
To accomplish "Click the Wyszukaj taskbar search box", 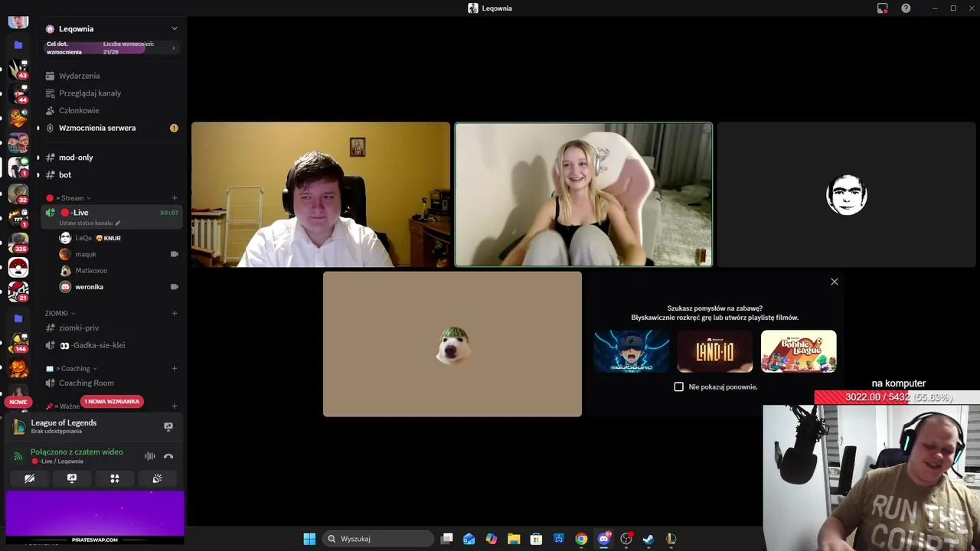I will pos(378,539).
